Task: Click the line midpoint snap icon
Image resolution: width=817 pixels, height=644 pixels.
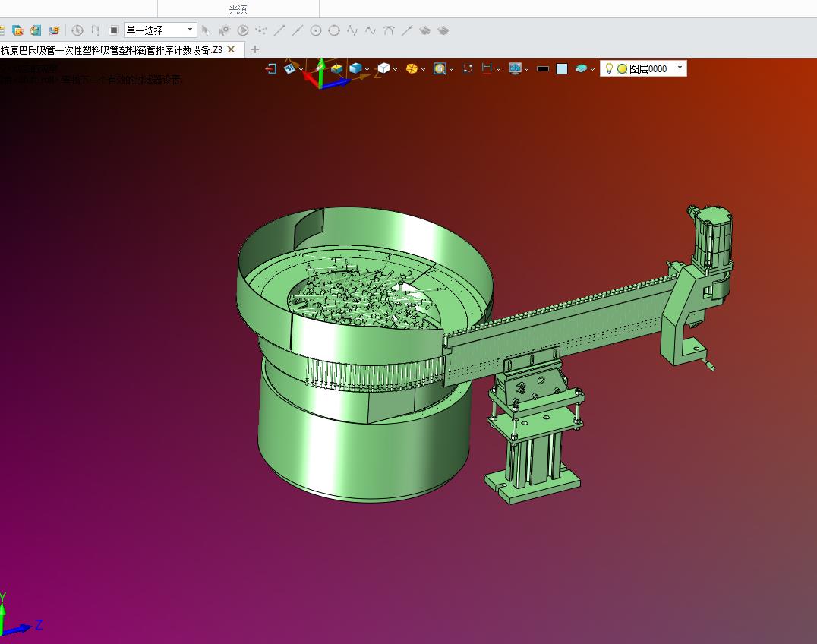Action: point(298,30)
